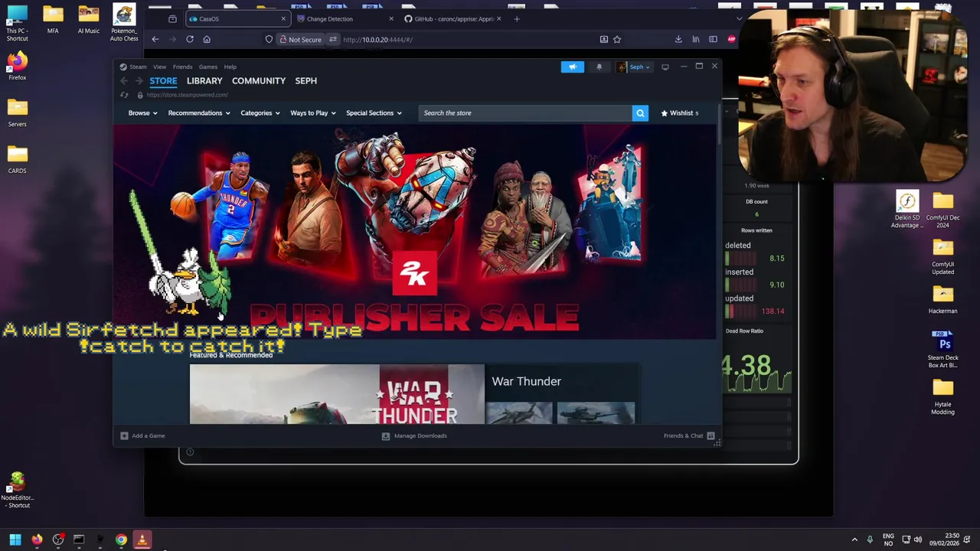Open the View menu in Steam

click(x=159, y=67)
